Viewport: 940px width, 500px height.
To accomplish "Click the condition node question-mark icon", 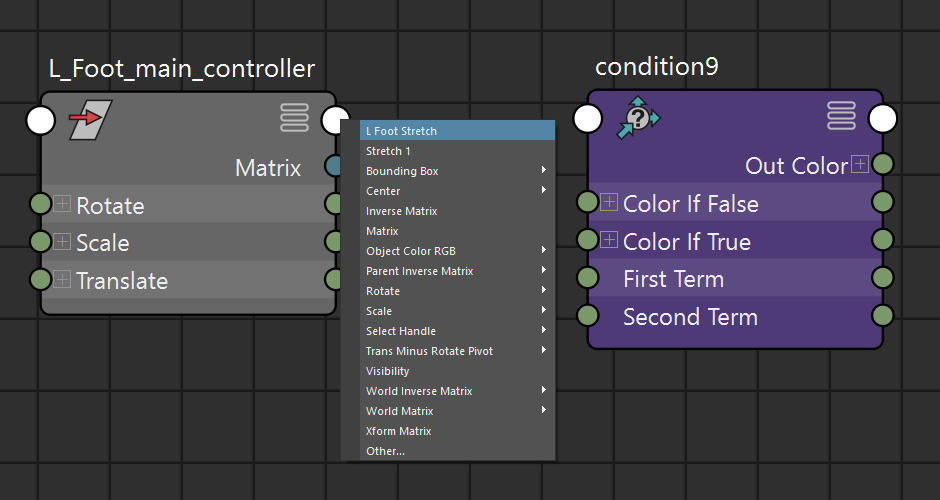I will click(638, 118).
